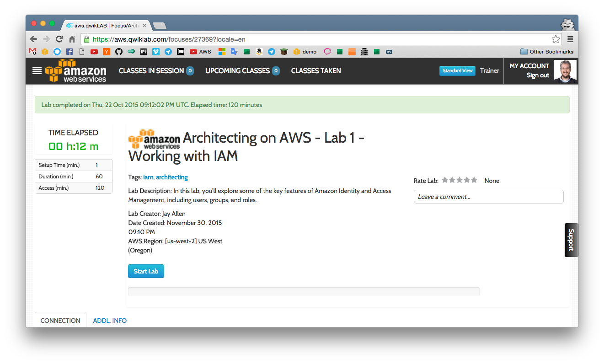Open the blank page bookmark icon

click(82, 52)
